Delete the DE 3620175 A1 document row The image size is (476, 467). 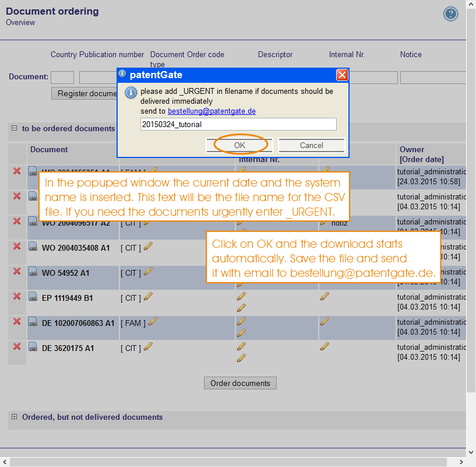tap(17, 346)
